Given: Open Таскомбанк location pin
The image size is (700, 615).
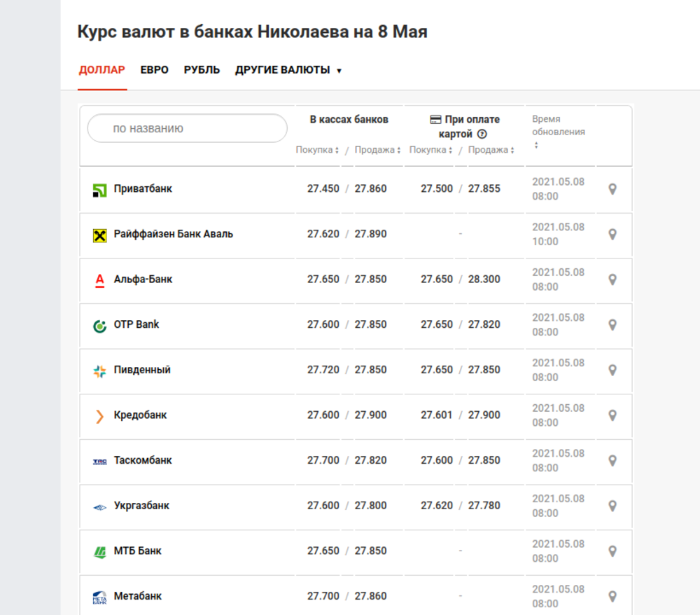Looking at the screenshot, I should (612, 460).
